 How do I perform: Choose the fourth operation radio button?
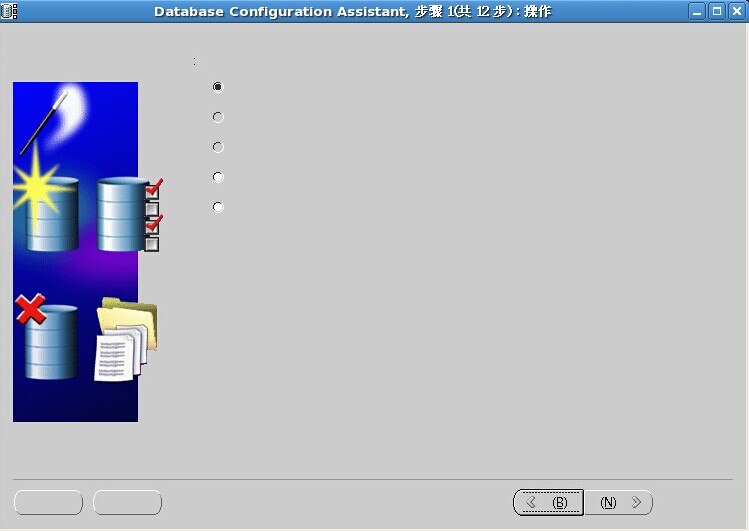[218, 177]
